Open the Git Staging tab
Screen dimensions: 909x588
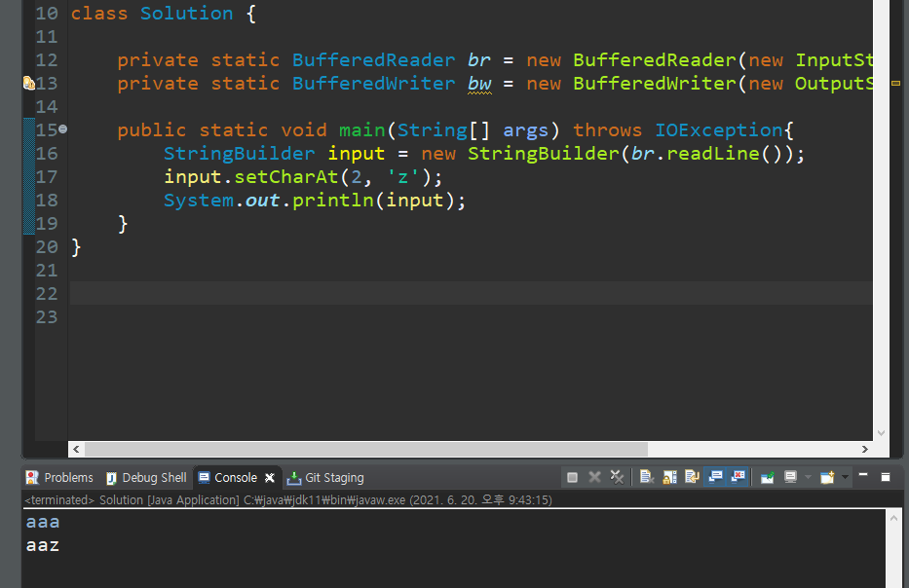point(325,477)
